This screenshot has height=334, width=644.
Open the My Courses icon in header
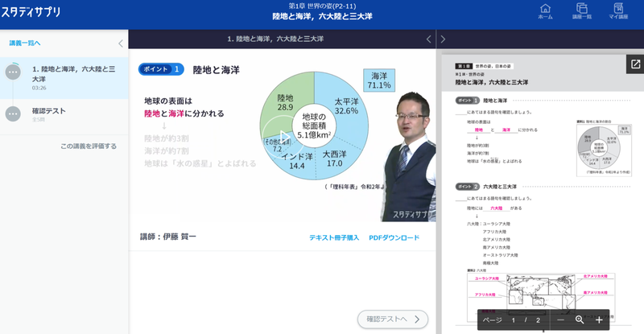pyautogui.click(x=618, y=11)
